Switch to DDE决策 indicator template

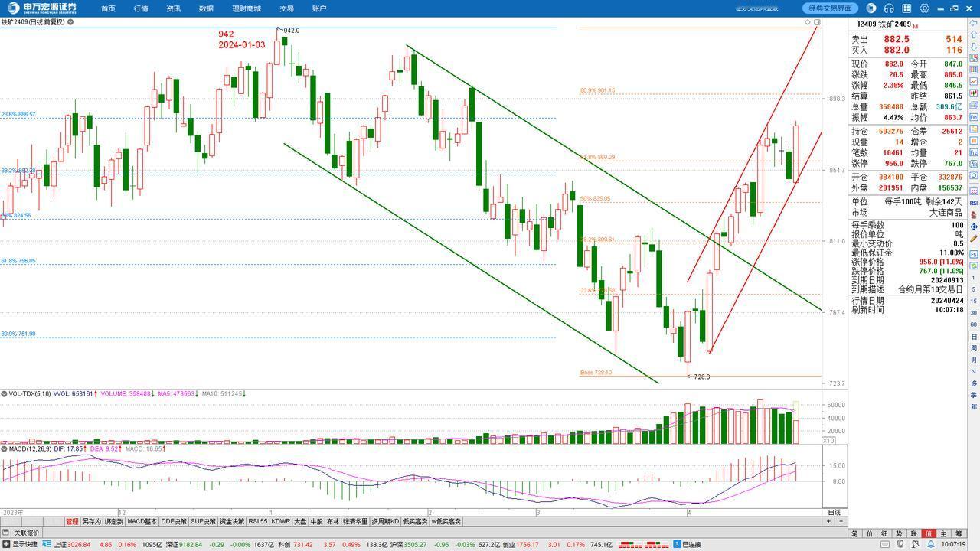[x=174, y=521]
